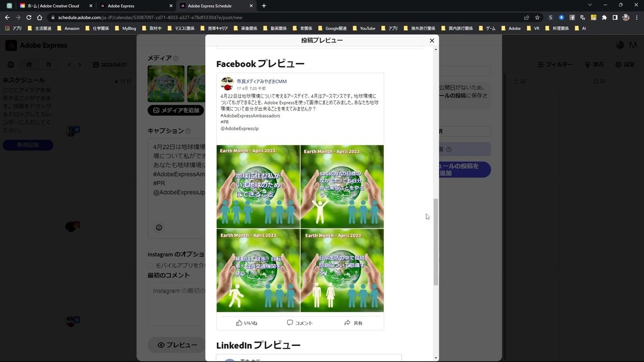The image size is (644, 362).
Task: Go to previous week with left chevron
Action: pos(69,65)
